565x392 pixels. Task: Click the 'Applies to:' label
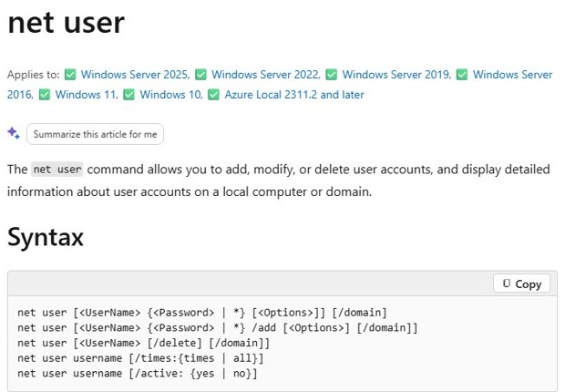[x=33, y=75]
